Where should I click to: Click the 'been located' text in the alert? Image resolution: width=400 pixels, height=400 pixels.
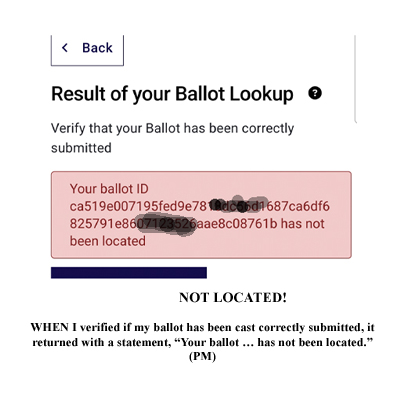[x=108, y=241]
